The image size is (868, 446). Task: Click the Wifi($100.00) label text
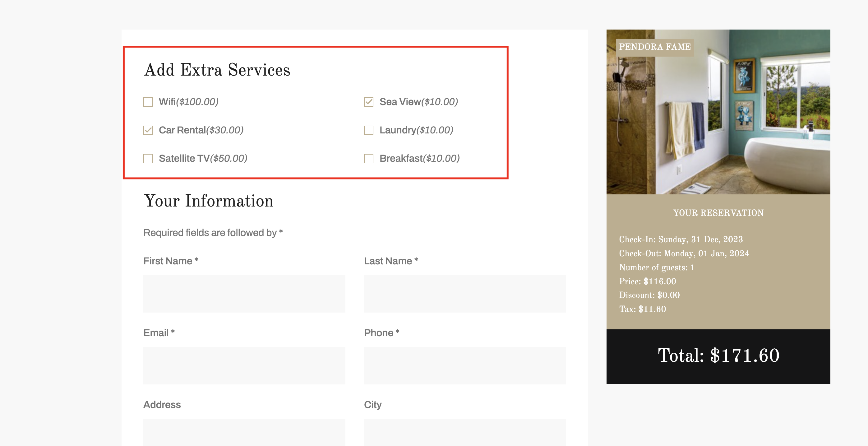point(189,102)
